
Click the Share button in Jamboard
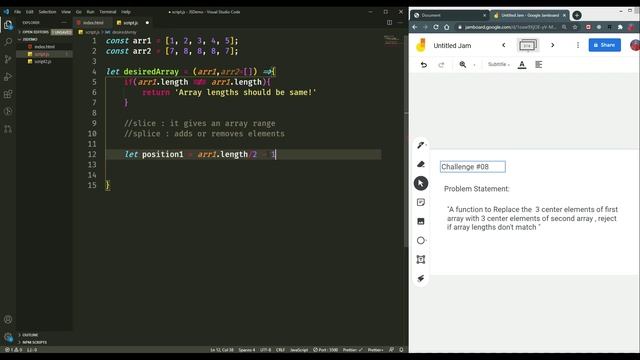click(604, 45)
